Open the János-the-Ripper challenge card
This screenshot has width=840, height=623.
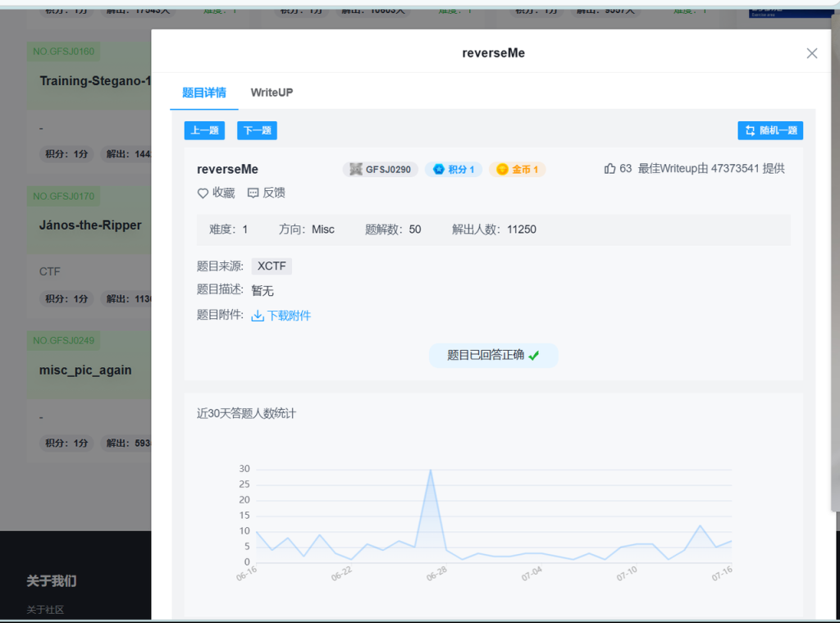90,225
